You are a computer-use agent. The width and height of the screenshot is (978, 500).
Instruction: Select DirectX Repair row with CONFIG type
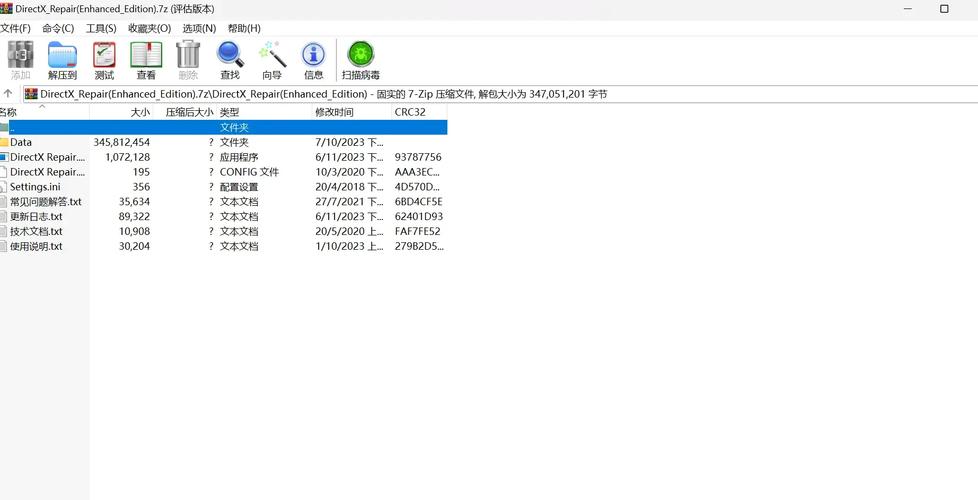pyautogui.click(x=223, y=172)
